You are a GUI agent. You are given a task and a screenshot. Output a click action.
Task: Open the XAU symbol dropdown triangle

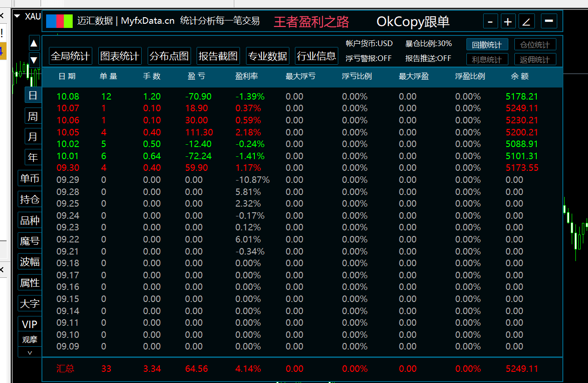[17, 16]
